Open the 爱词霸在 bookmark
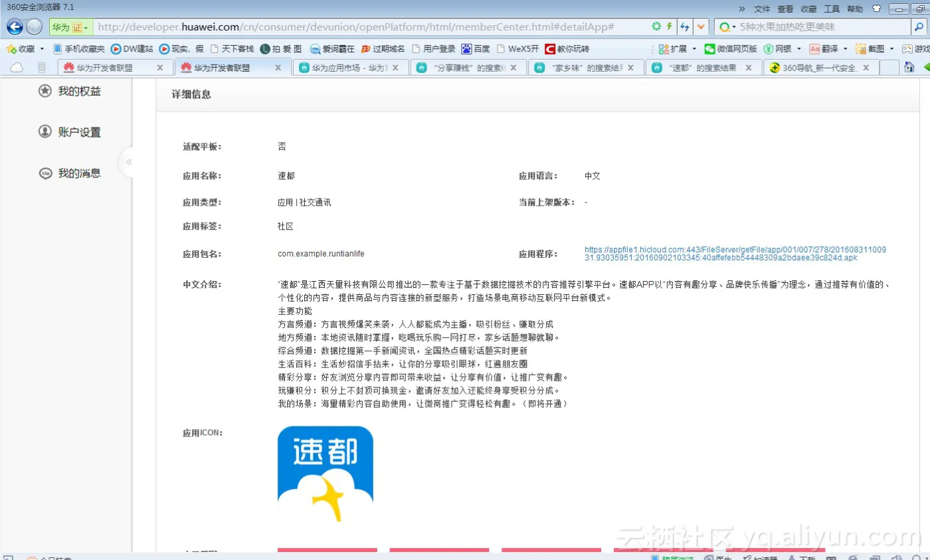The height and width of the screenshot is (560, 930). 332,48
